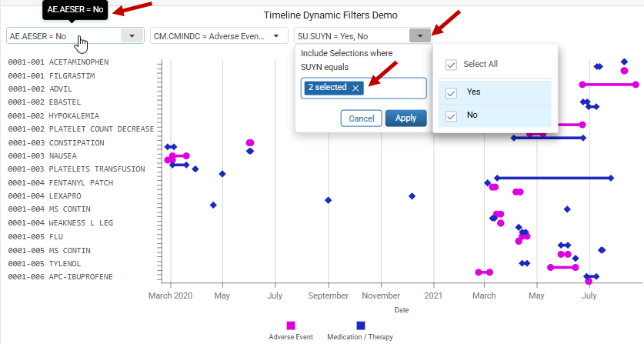
Task: Open the CM.CMINDC filter dropdown arrow
Action: tap(276, 35)
